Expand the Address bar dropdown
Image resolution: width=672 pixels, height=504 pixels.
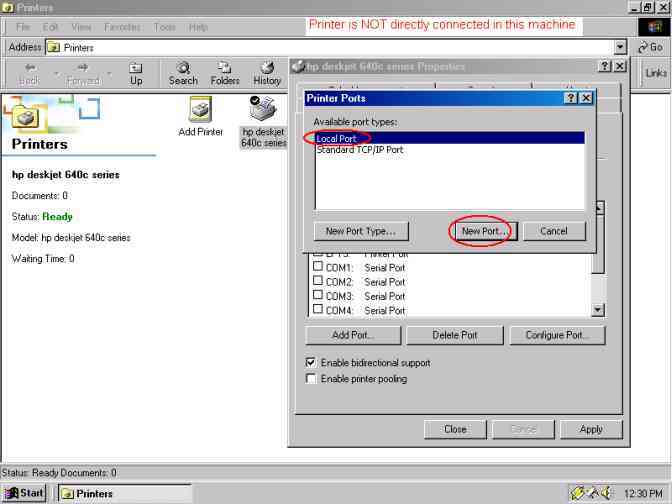point(621,47)
